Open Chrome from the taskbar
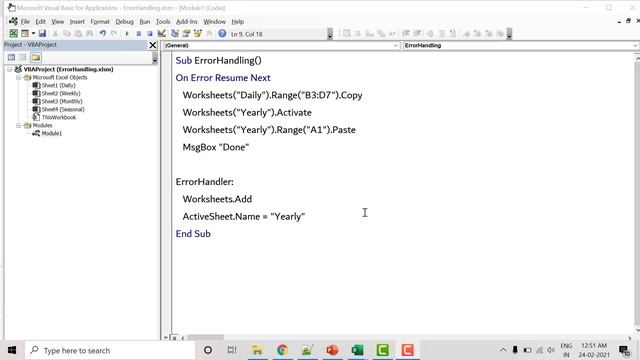 click(282, 350)
